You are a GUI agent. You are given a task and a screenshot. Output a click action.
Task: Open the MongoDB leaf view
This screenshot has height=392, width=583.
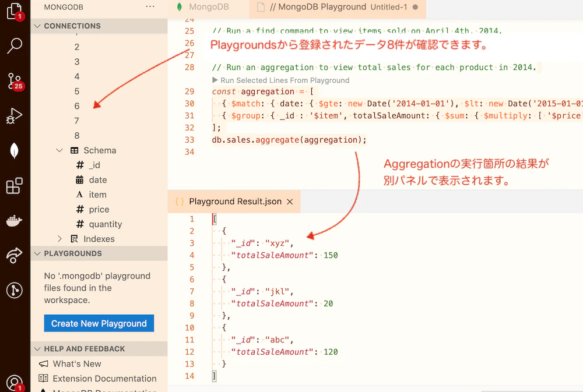pos(14,150)
